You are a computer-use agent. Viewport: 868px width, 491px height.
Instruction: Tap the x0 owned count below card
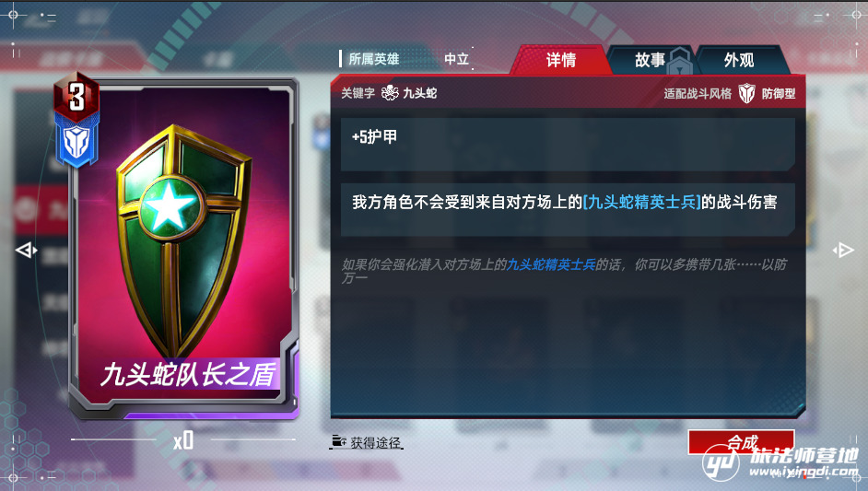tap(183, 441)
